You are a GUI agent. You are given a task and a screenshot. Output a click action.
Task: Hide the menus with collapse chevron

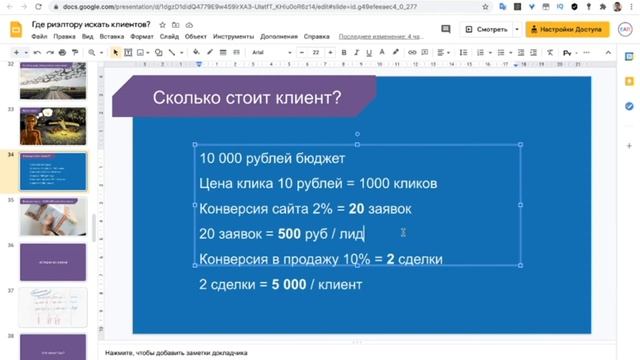pos(608,53)
